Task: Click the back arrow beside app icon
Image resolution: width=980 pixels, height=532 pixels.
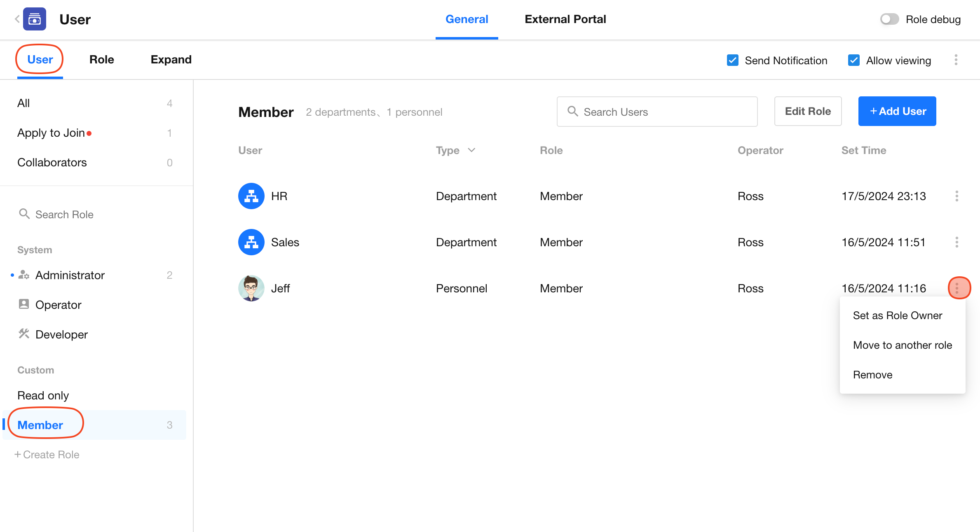Action: coord(17,19)
